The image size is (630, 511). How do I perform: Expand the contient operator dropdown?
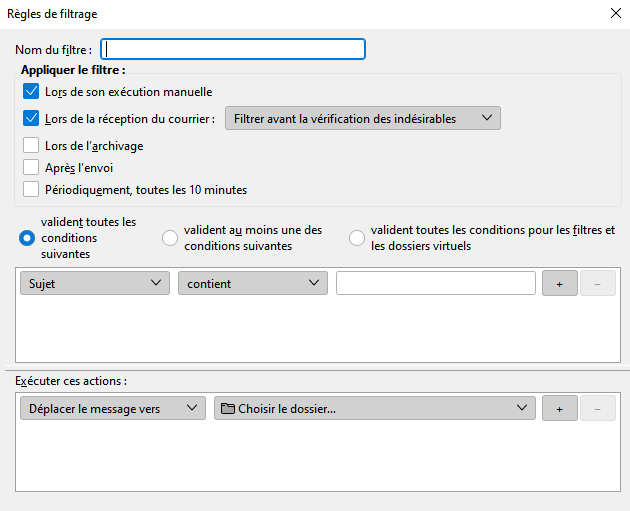(x=252, y=284)
